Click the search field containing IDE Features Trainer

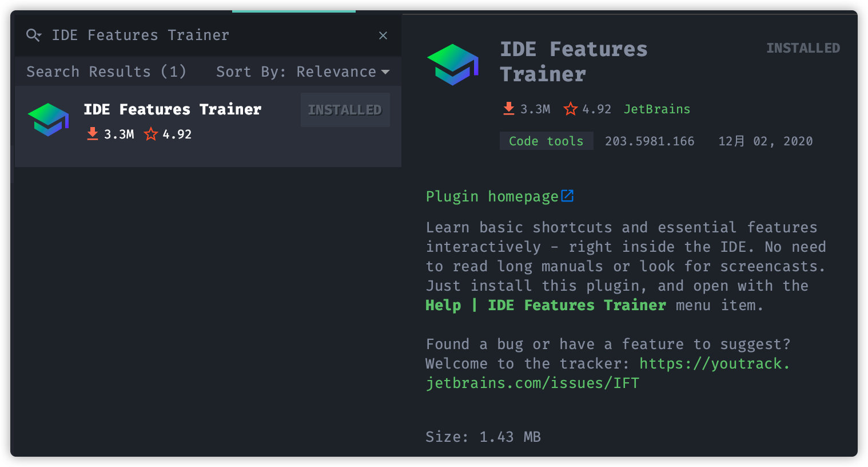point(208,35)
